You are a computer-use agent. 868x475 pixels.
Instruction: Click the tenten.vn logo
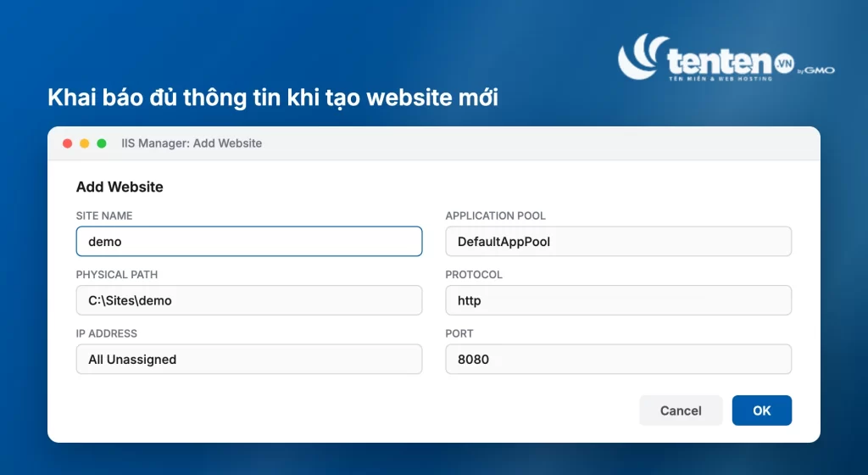coord(726,58)
